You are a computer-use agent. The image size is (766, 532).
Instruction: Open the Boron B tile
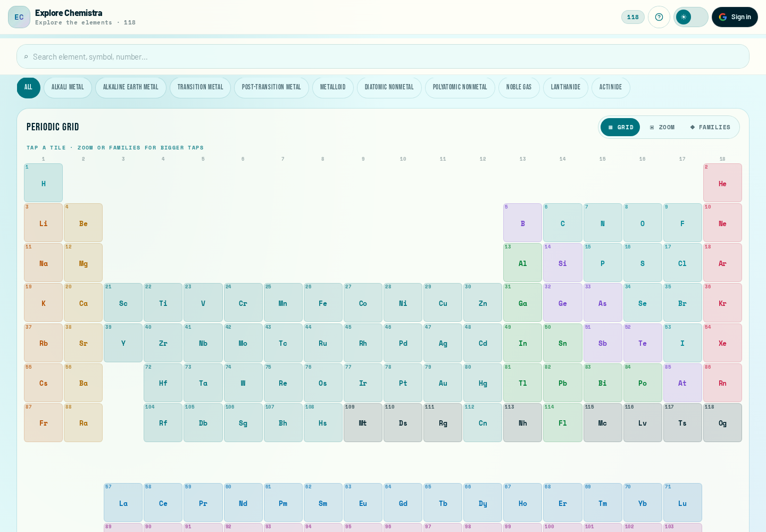(523, 223)
